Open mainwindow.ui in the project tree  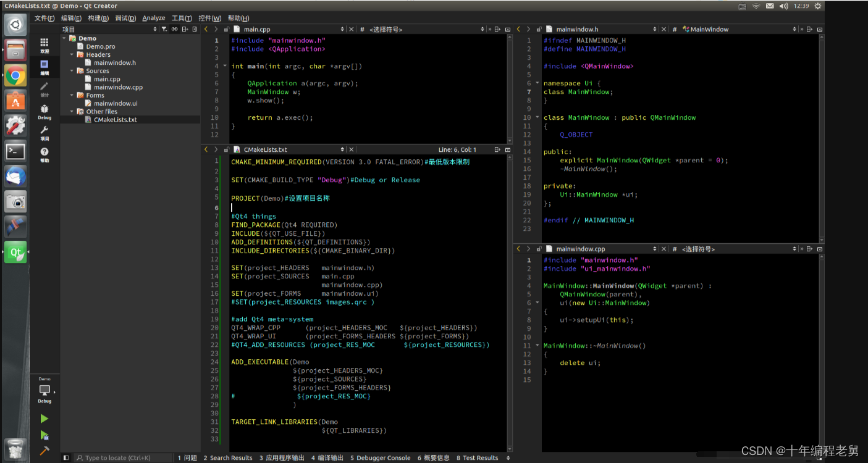pyautogui.click(x=116, y=103)
